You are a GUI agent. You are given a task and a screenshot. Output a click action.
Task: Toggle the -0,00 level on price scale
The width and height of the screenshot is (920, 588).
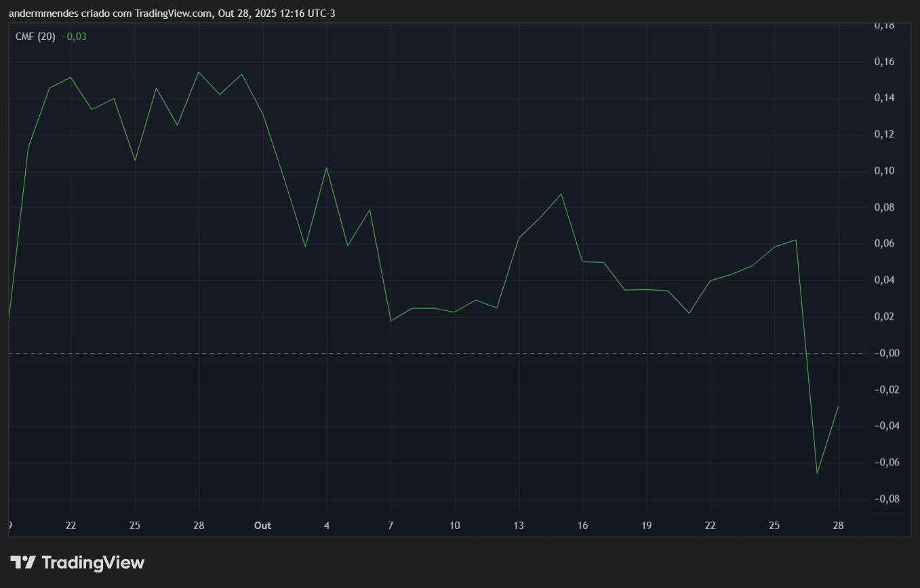coord(887,353)
